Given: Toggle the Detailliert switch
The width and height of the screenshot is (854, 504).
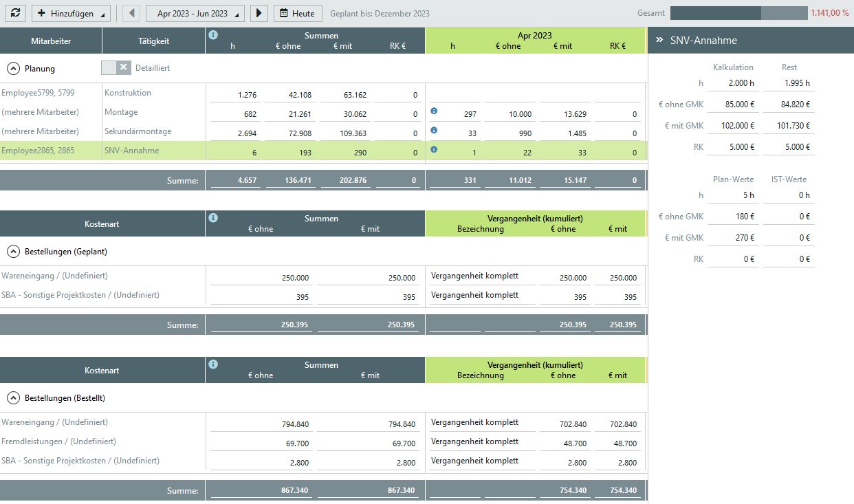Looking at the screenshot, I should tap(115, 67).
